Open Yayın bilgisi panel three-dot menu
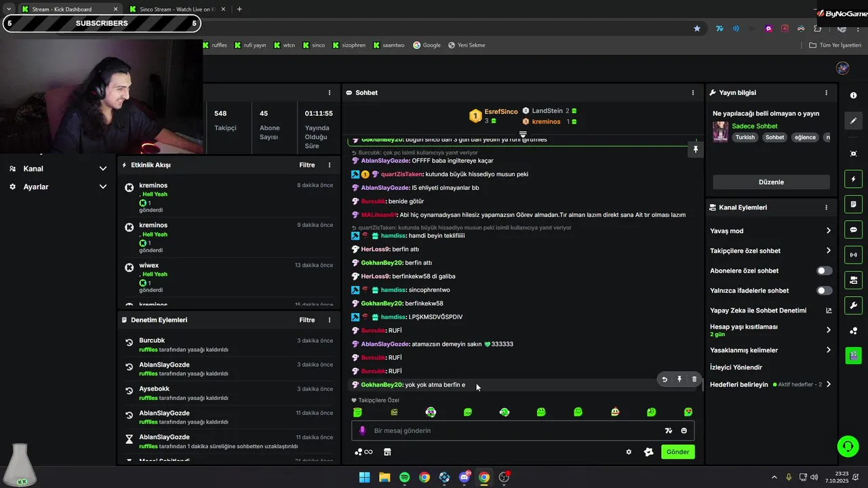The width and height of the screenshot is (868, 488). (x=826, y=93)
